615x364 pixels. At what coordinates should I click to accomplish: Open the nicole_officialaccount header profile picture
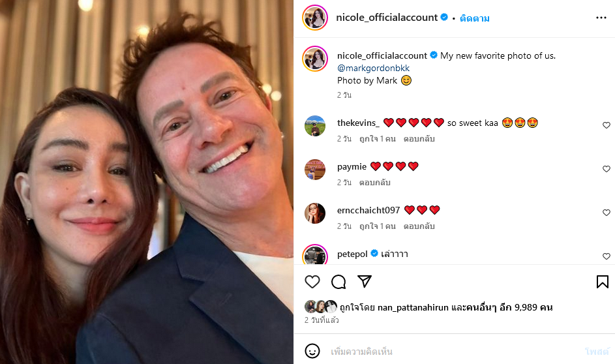tap(315, 18)
